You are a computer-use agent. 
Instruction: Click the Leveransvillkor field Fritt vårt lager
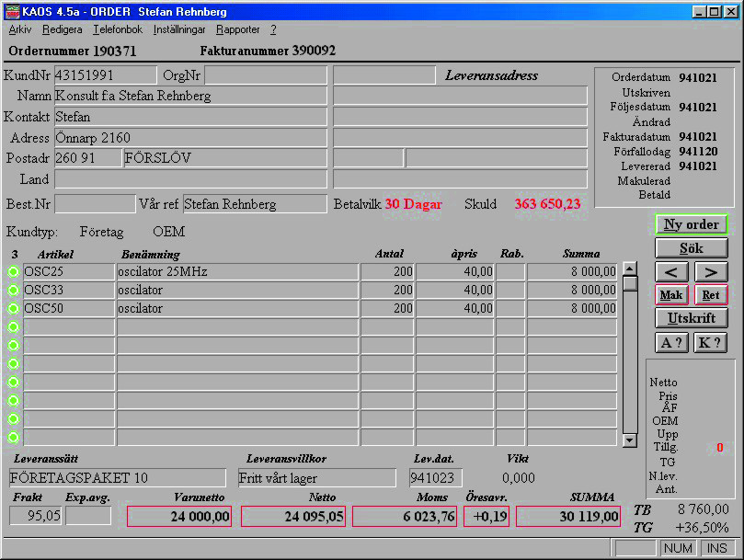tap(316, 478)
